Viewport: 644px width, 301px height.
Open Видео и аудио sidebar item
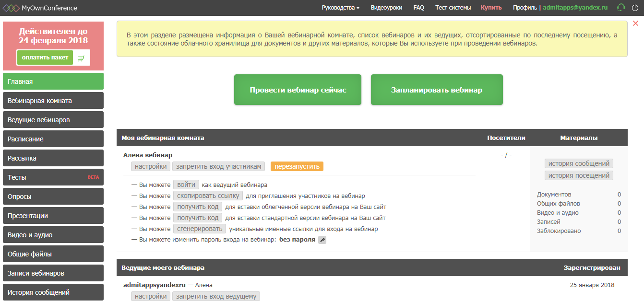[53, 235]
